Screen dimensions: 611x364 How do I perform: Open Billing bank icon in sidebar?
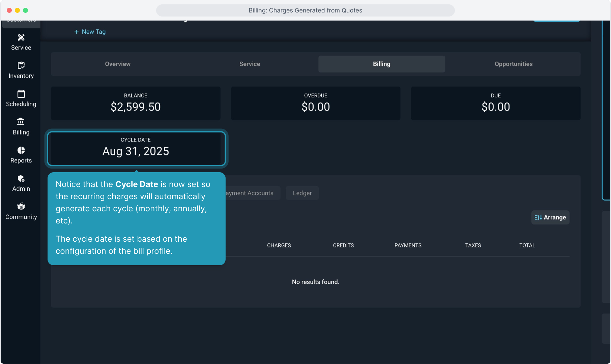tap(21, 122)
